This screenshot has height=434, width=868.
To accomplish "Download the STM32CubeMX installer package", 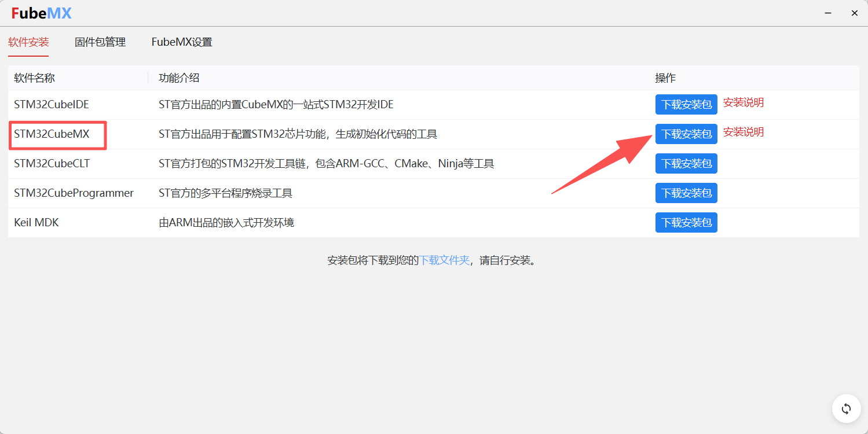I will [686, 134].
